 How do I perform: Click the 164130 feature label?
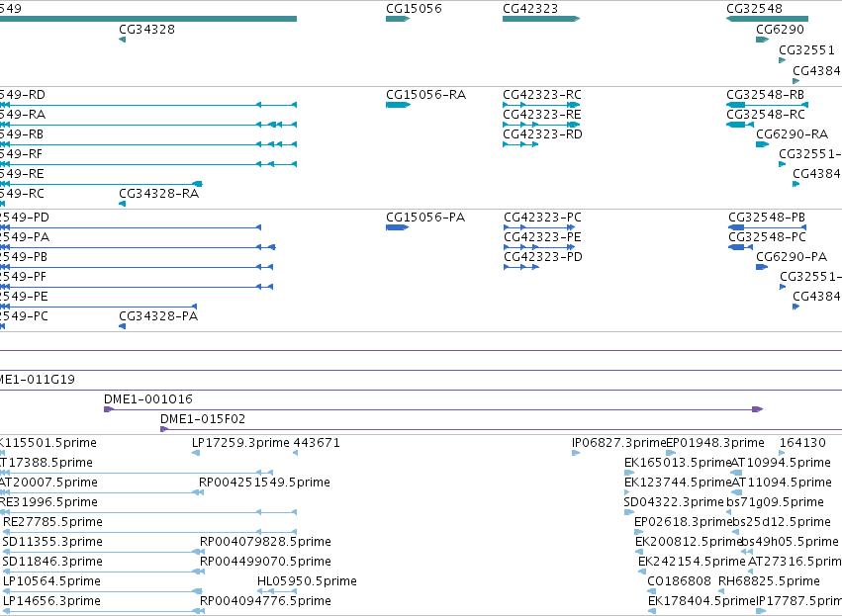(x=802, y=443)
